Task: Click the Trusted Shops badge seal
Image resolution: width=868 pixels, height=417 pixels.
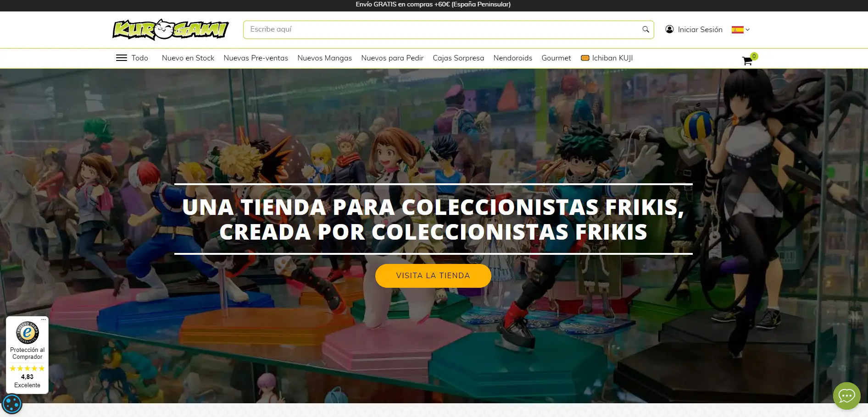Action: click(28, 333)
